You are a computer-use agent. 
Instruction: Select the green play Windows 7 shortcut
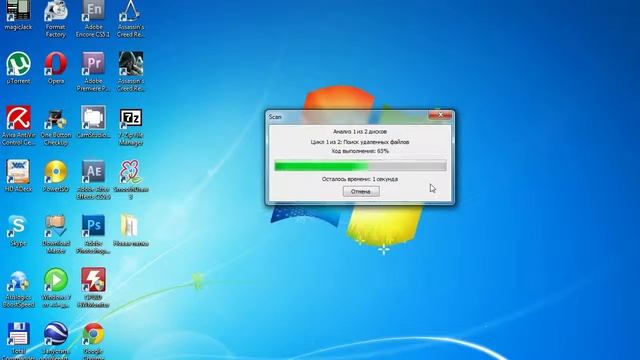click(56, 288)
